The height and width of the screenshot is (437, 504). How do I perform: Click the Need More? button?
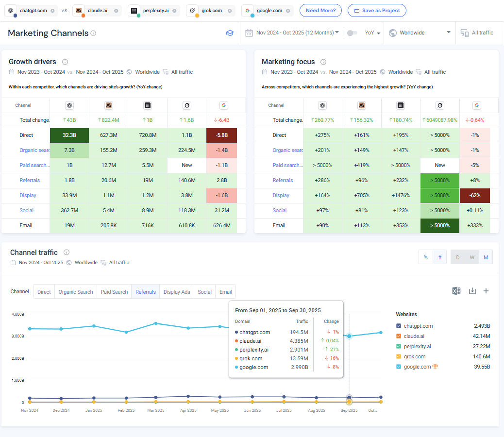pyautogui.click(x=320, y=10)
